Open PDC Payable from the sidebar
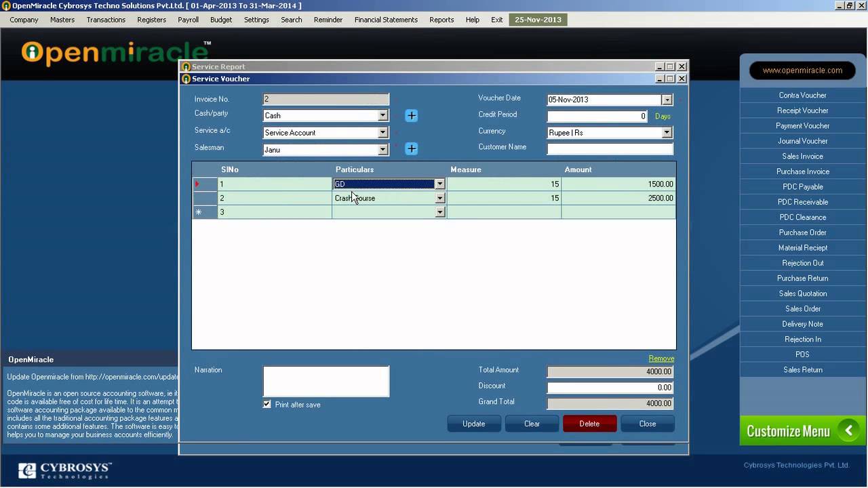This screenshot has height=488, width=868. click(x=803, y=187)
